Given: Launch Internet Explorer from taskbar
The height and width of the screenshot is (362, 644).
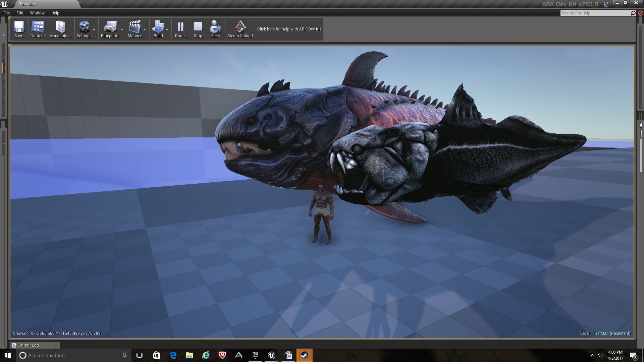Looking at the screenshot, I should pos(206,355).
